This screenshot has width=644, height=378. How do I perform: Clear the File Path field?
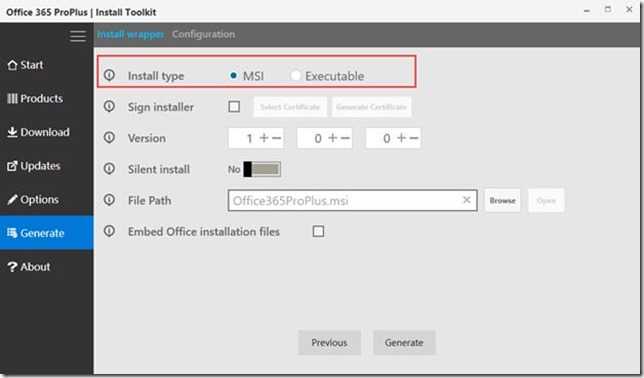click(x=467, y=200)
